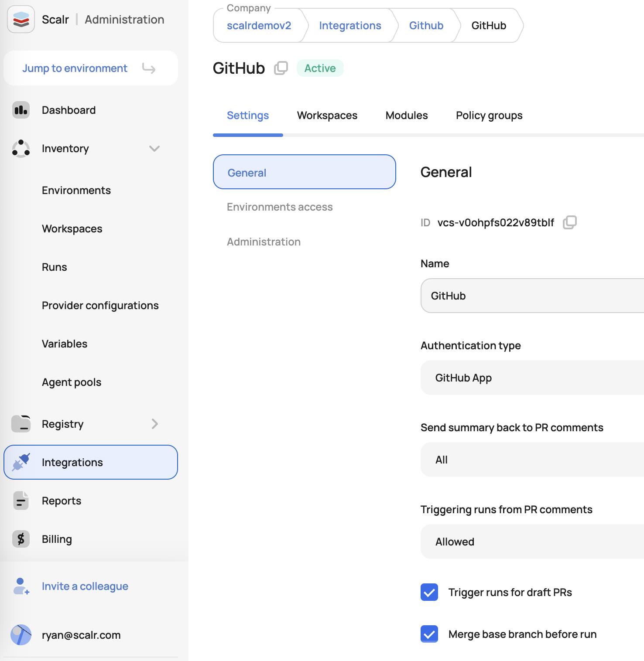The height and width of the screenshot is (661, 644).
Task: Click the Reports document icon
Action: pos(21,501)
